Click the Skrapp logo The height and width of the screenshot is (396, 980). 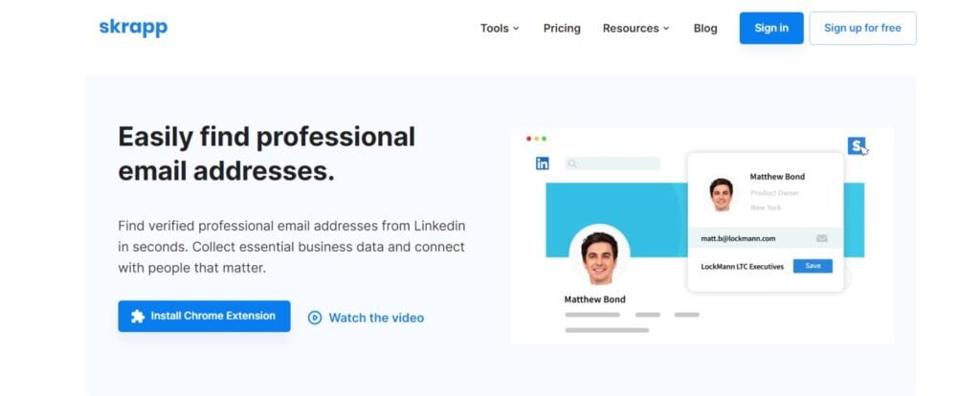tap(133, 28)
